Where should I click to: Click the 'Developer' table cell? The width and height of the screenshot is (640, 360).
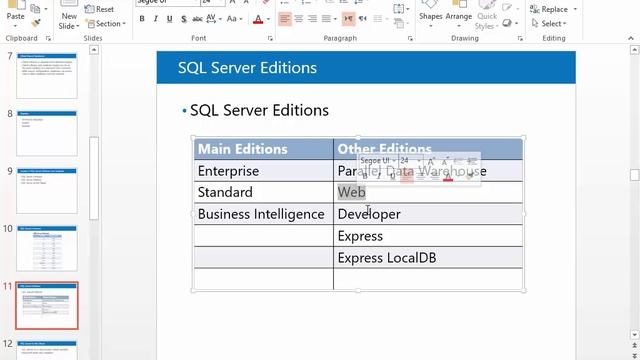coord(428,214)
